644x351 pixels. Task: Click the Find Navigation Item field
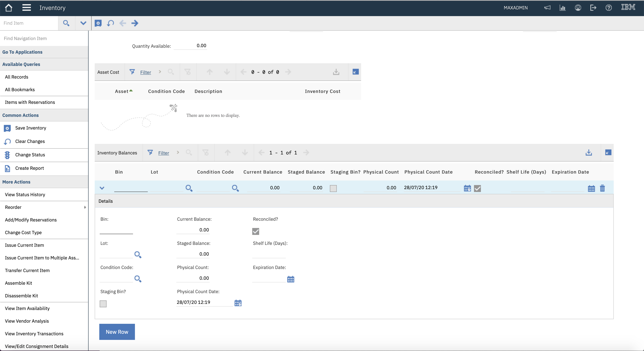pos(44,38)
